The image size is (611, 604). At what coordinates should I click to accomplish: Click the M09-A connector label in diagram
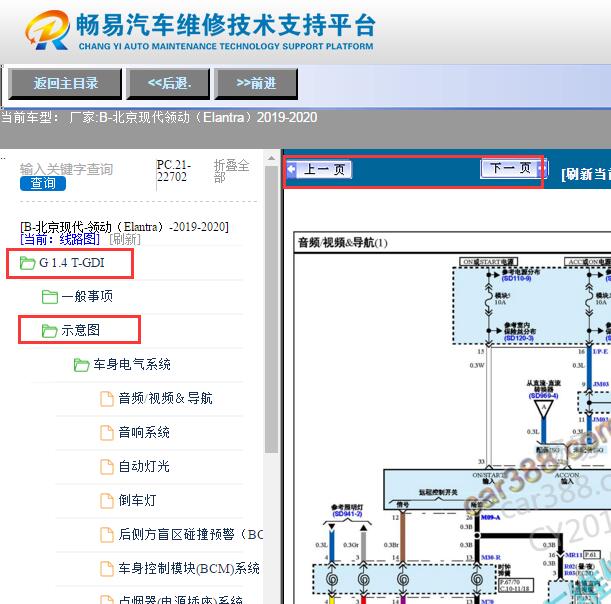tap(491, 517)
